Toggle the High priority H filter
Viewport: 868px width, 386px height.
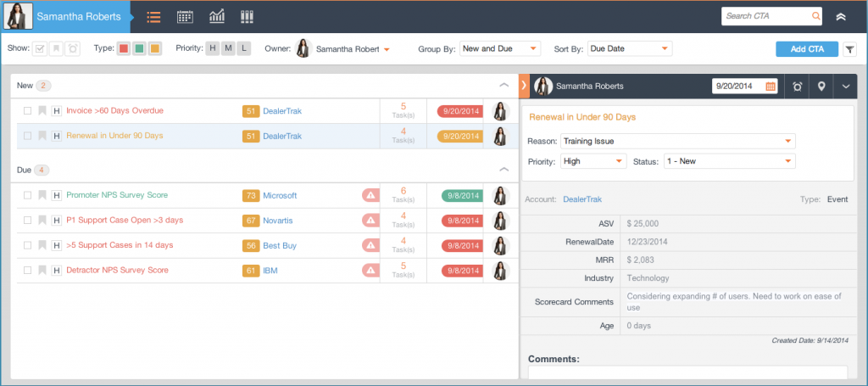coord(213,49)
